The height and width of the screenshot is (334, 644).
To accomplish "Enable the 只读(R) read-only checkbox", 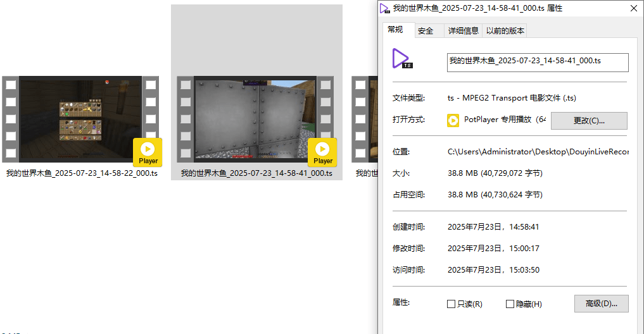I will 451,304.
